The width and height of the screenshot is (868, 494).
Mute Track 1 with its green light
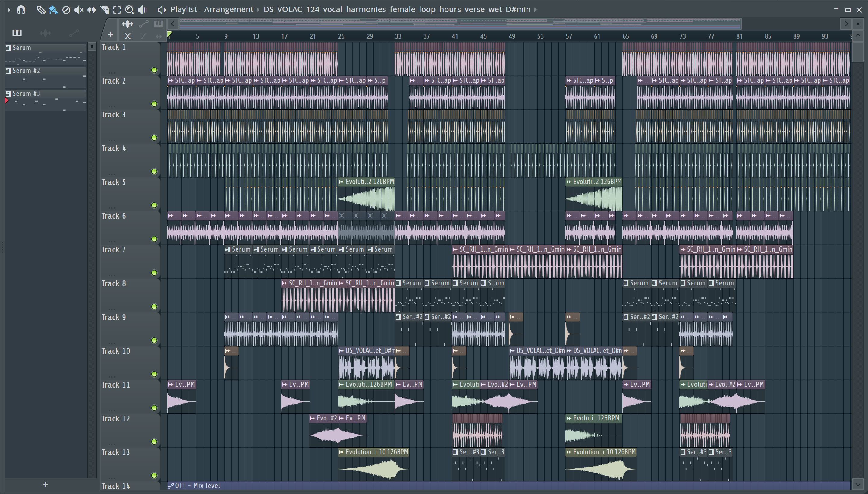tap(154, 70)
